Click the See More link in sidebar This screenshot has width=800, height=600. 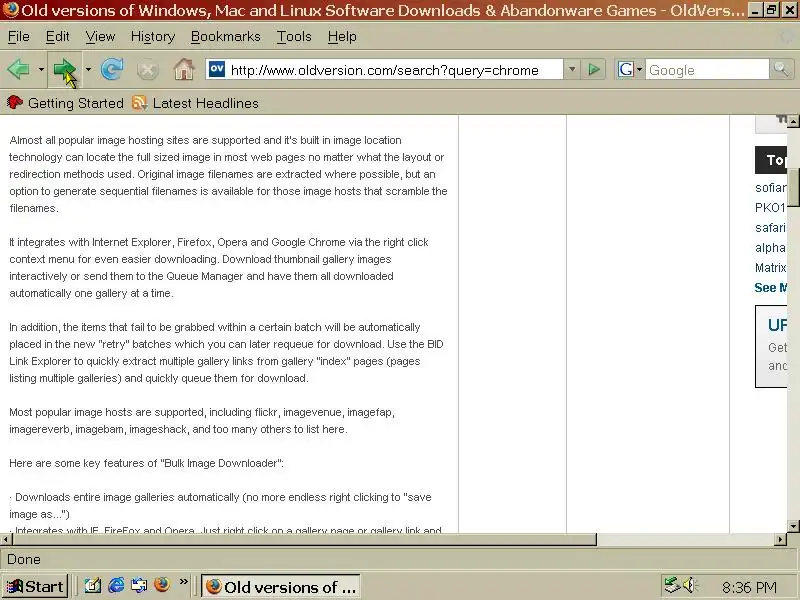(770, 288)
